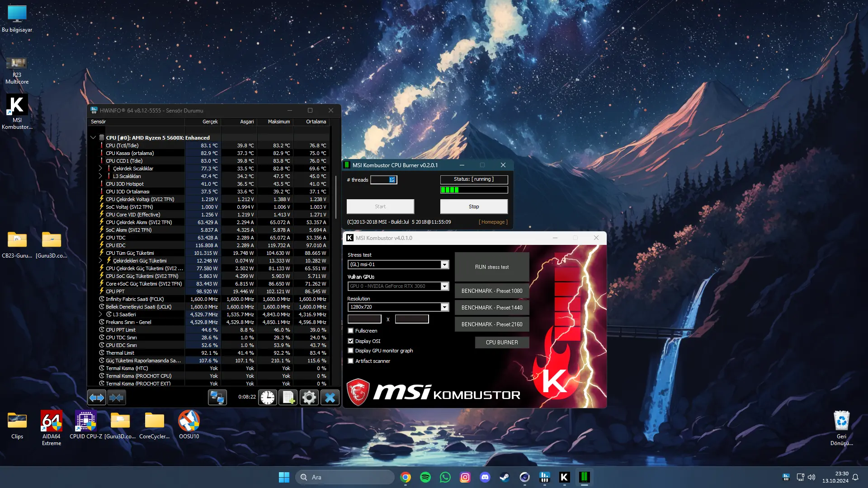
Task: Click Gerçek column header
Action: (203, 122)
